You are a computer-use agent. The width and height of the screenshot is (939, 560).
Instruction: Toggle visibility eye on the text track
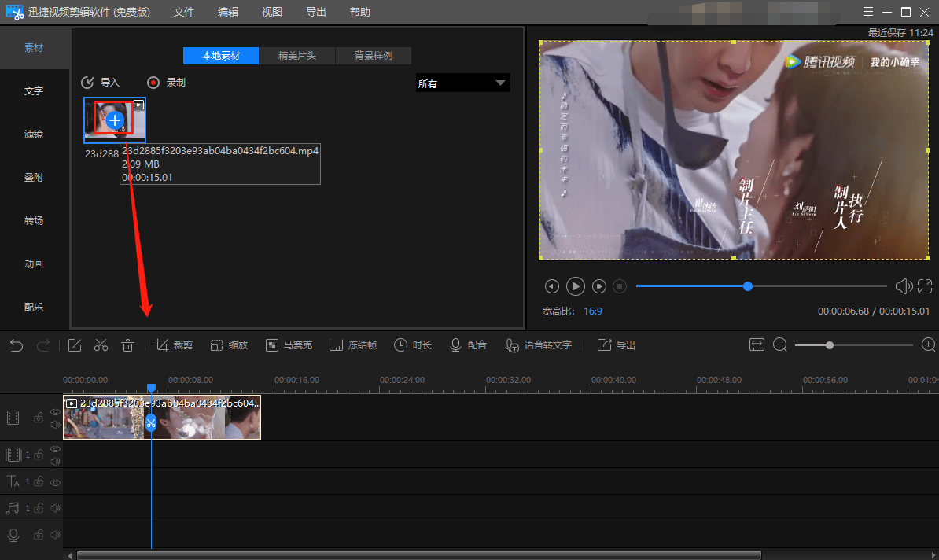[x=55, y=482]
